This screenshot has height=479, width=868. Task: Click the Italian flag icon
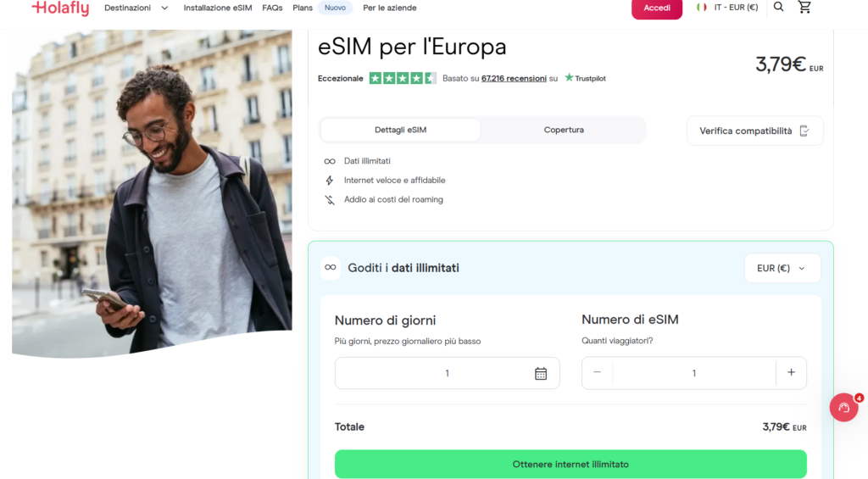[x=702, y=8]
